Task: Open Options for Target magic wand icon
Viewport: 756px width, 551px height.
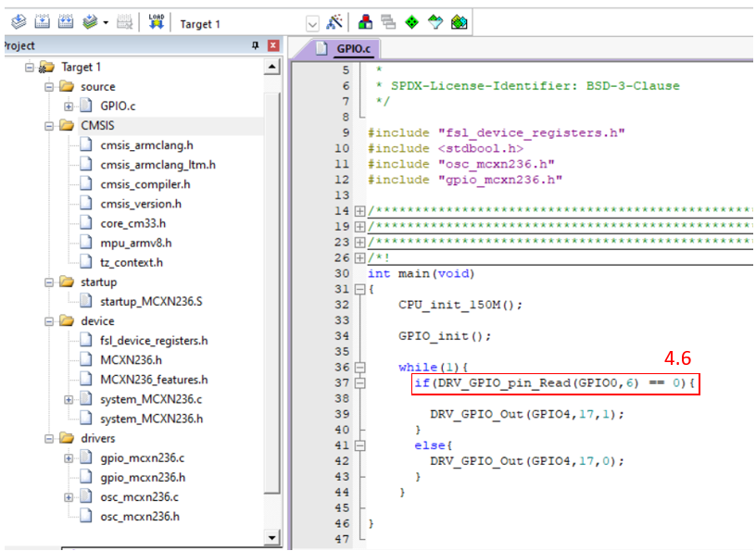Action: point(334,22)
